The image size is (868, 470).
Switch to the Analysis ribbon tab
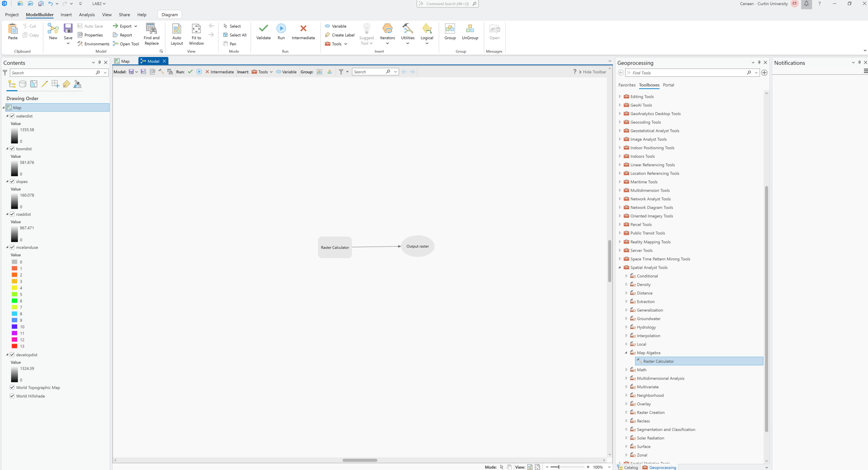coord(87,15)
